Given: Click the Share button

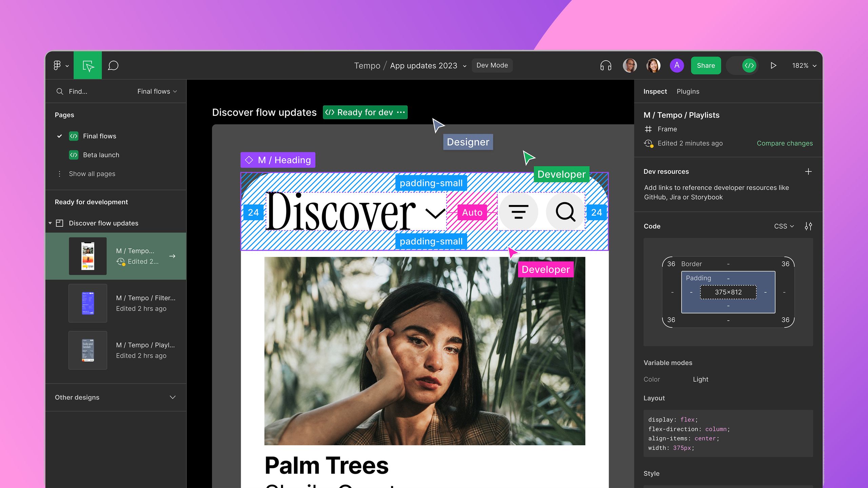Looking at the screenshot, I should pos(706,65).
